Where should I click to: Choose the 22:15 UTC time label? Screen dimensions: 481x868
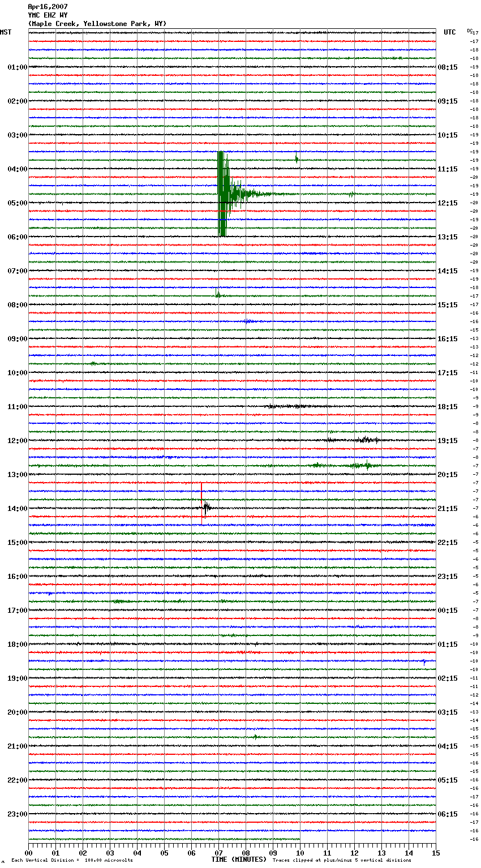(x=448, y=543)
